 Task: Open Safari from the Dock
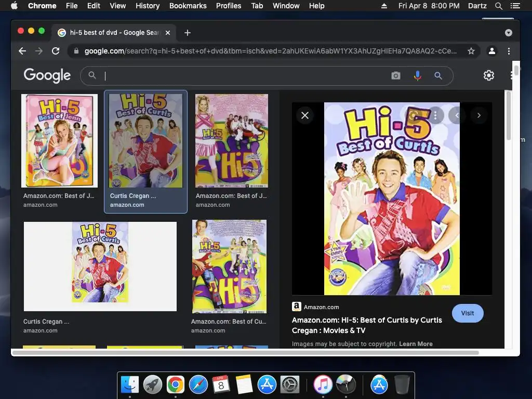click(x=198, y=385)
